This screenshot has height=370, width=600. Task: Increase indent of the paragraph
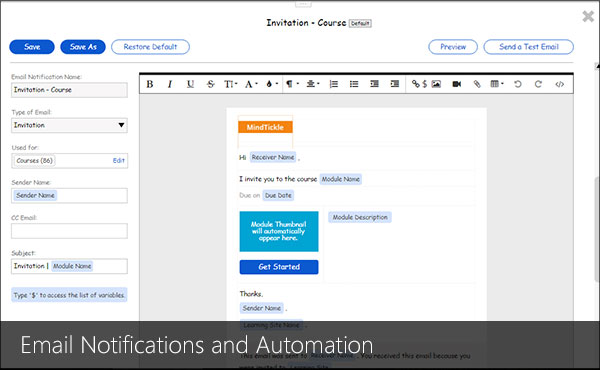click(395, 84)
